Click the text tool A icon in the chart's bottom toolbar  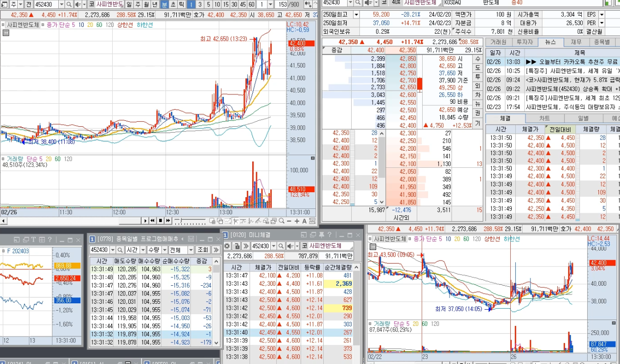304,221
